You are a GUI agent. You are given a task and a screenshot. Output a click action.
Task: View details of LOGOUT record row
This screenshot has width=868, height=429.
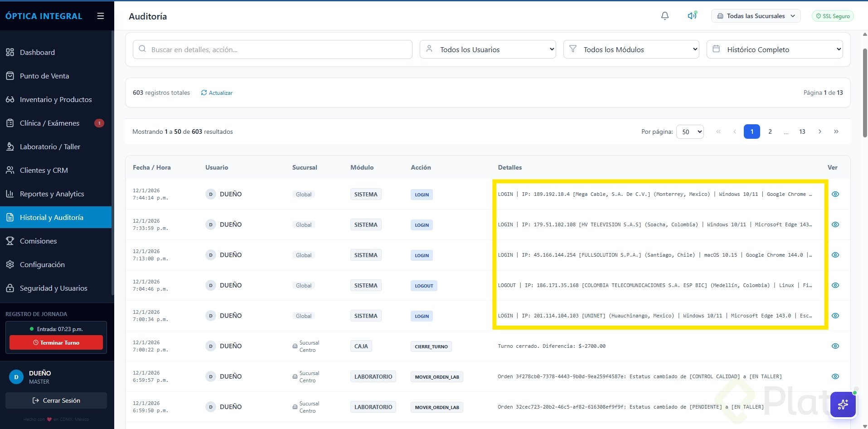835,285
